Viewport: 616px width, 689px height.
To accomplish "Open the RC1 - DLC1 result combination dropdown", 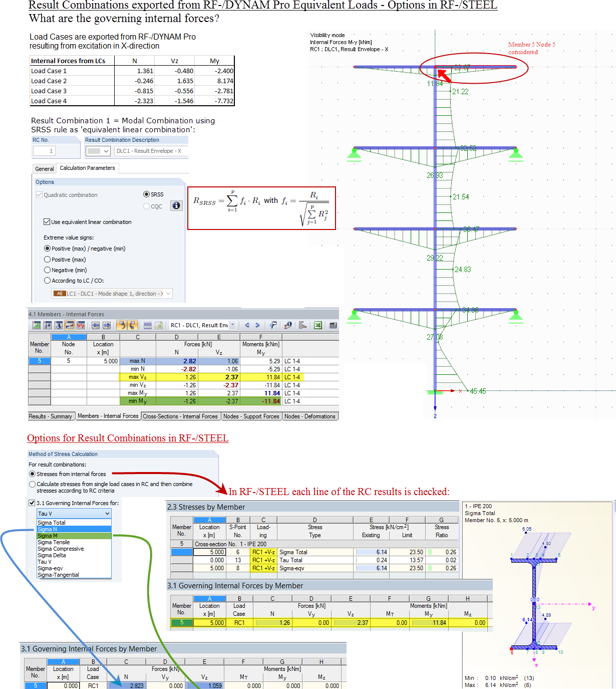I will point(232,325).
